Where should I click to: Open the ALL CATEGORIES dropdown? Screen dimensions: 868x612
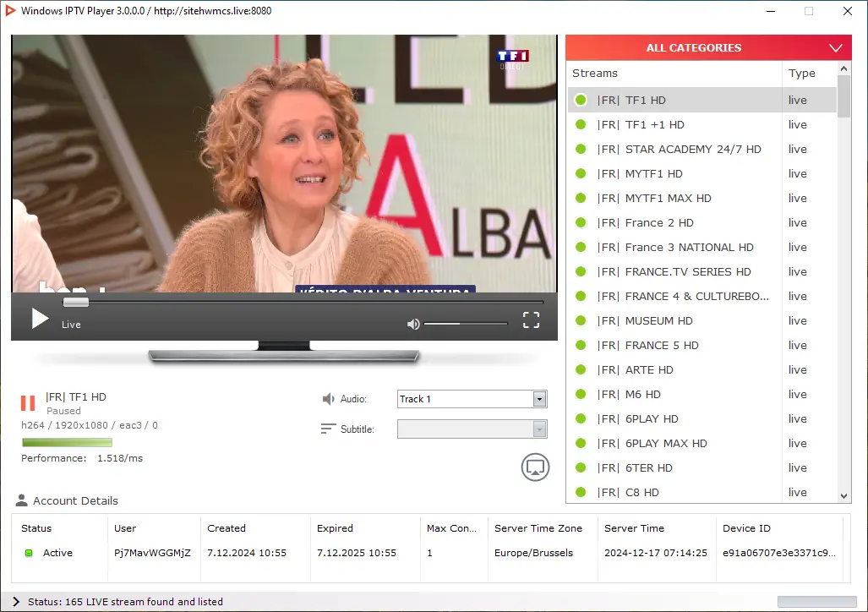(708, 47)
